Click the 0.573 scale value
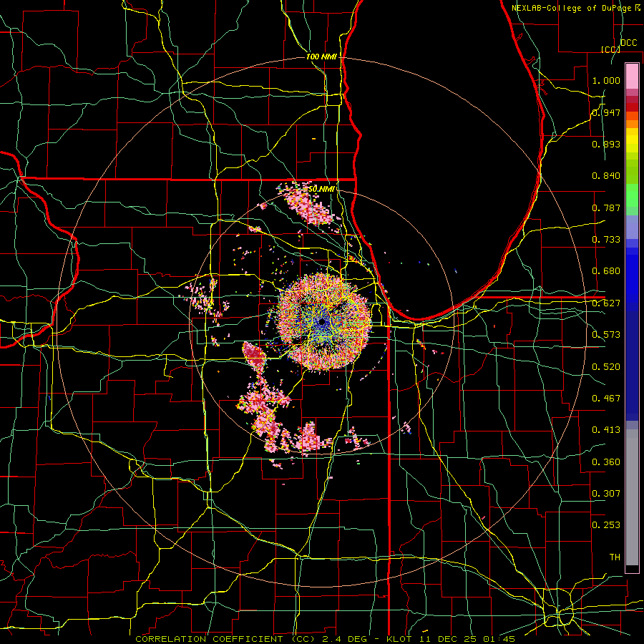This screenshot has width=644, height=644. 606,335
